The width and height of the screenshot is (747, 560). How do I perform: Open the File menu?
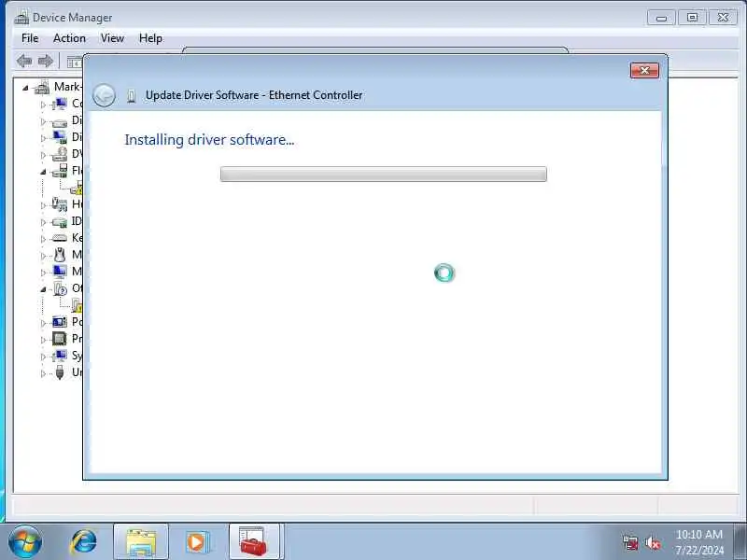pos(30,38)
